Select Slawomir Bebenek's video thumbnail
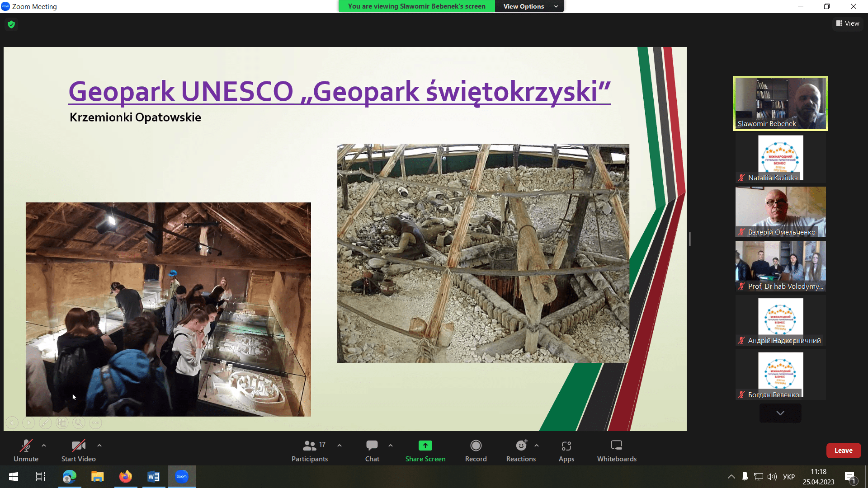868x488 pixels. tap(780, 103)
